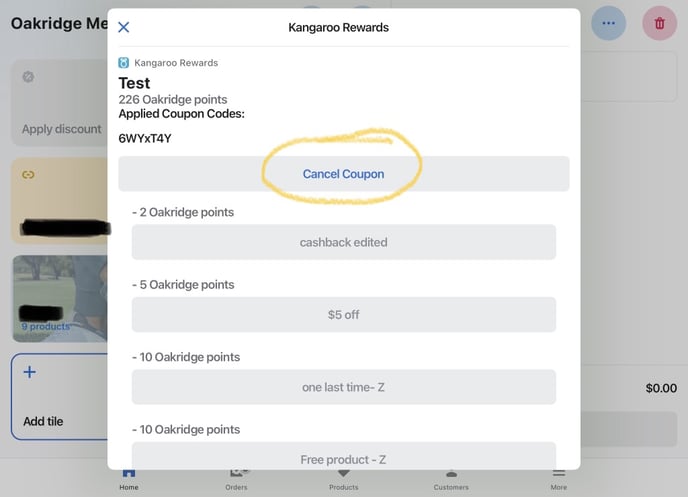The width and height of the screenshot is (688, 497).
Task: Click the plus icon to add tile
Action: pyautogui.click(x=30, y=372)
